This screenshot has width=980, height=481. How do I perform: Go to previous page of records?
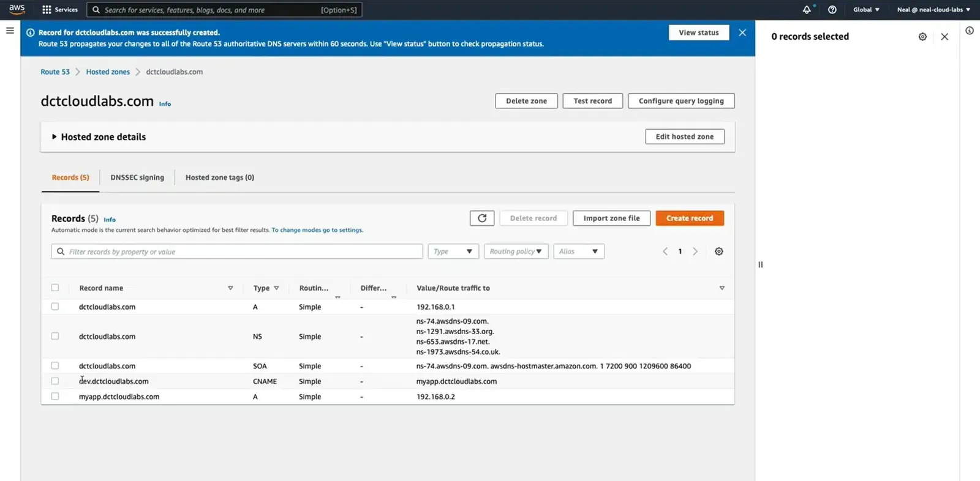point(665,252)
